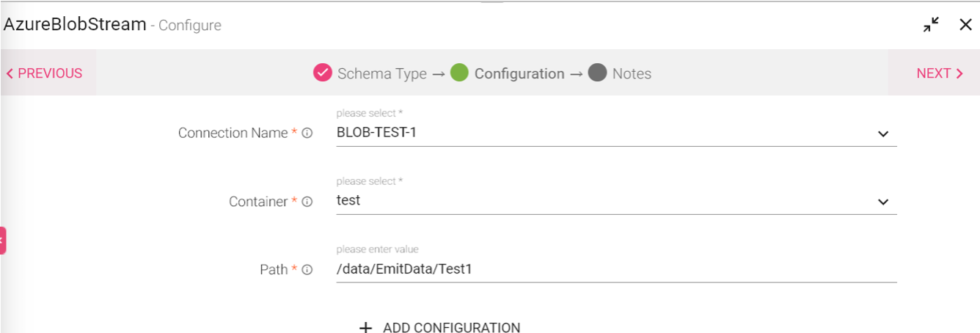Close the AzureBlobStream configure dialog
This screenshot has height=333, width=980.
pyautogui.click(x=965, y=25)
